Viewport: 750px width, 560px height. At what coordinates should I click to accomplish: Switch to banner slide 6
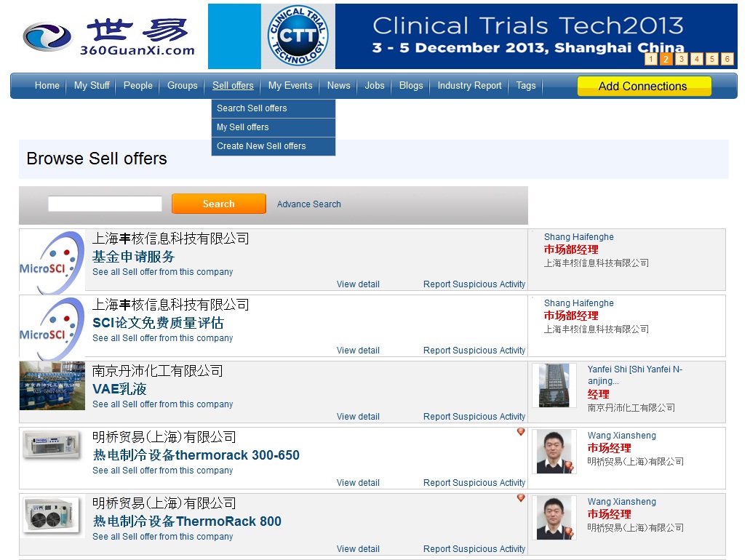(x=727, y=59)
